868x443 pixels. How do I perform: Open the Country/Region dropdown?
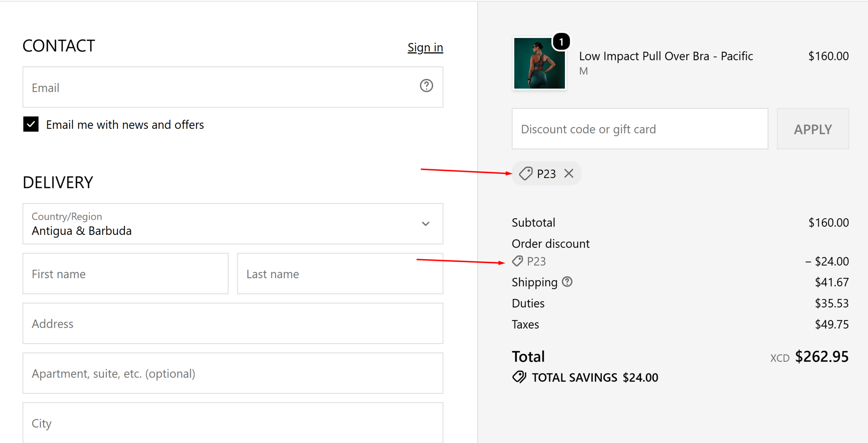[x=233, y=224]
